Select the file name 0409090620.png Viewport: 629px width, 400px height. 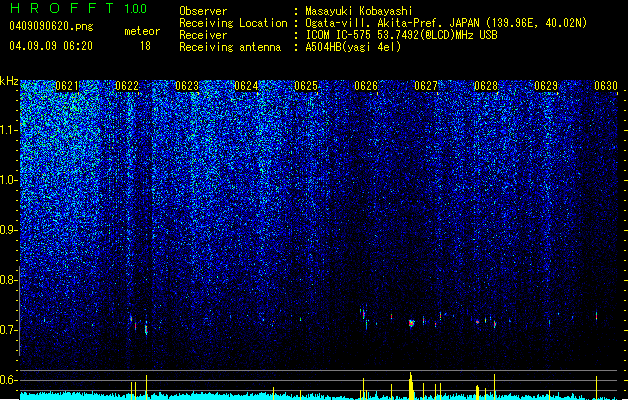point(51,26)
